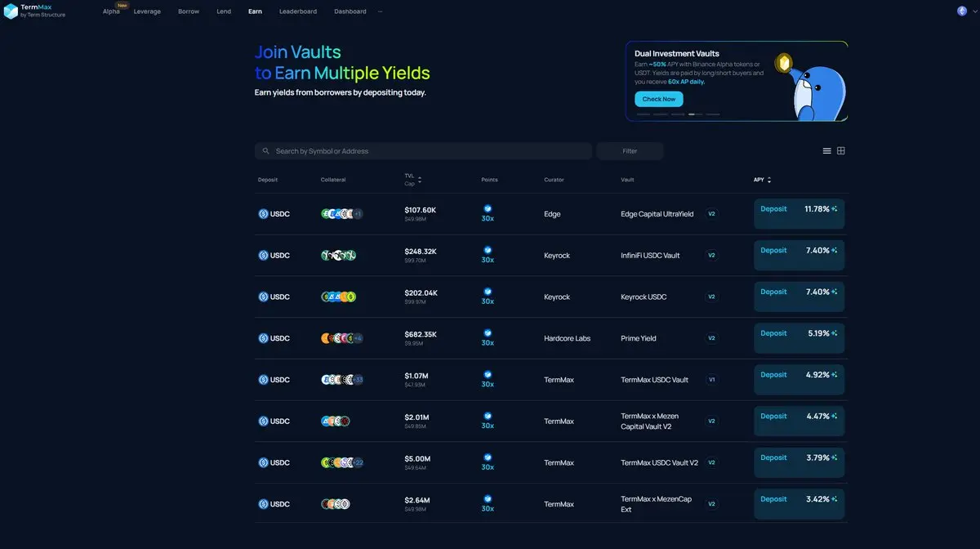Image resolution: width=980 pixels, height=549 pixels.
Task: Go to the Leverage tab
Action: point(147,11)
